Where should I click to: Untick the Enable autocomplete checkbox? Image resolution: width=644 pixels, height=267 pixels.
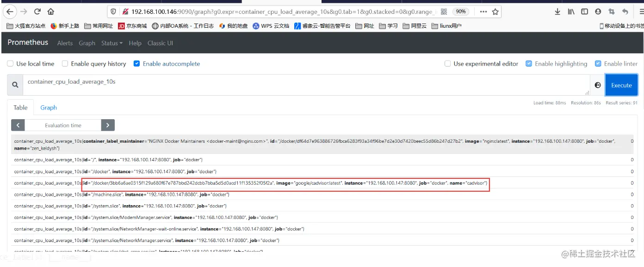coord(136,64)
